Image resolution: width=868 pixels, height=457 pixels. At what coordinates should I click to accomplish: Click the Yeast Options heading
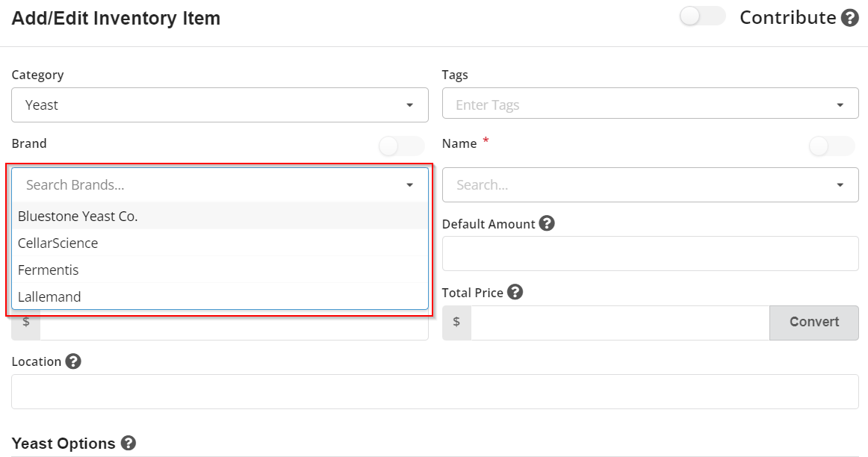coord(63,443)
